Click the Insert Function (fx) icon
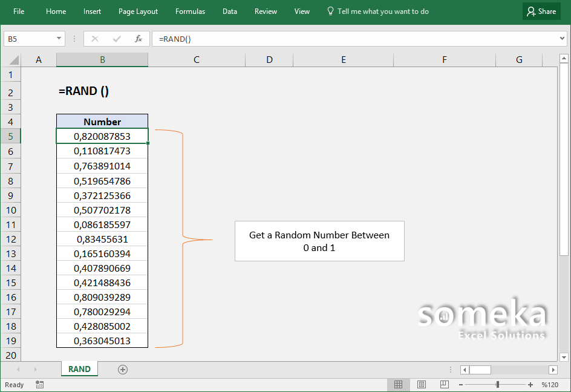The image size is (571, 392). coord(138,39)
